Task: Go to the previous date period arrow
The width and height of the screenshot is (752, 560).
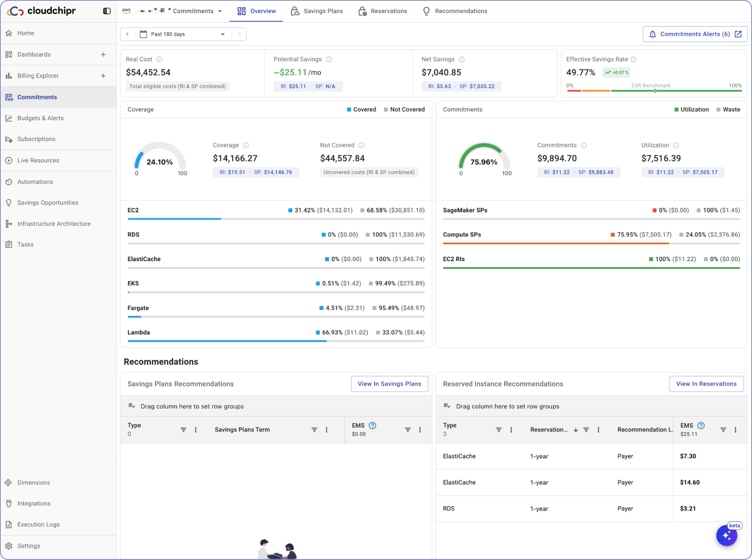Action: tap(128, 34)
